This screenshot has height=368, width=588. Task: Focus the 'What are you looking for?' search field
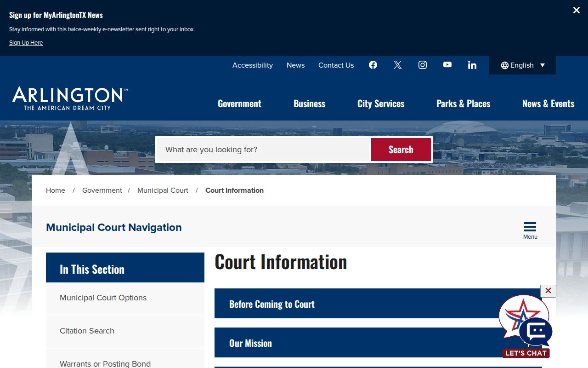[x=264, y=149]
